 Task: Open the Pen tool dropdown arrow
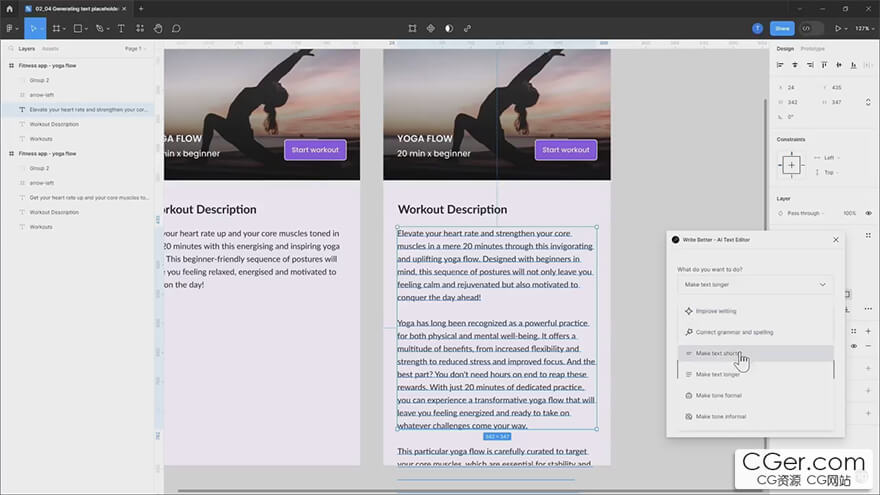pyautogui.click(x=108, y=29)
